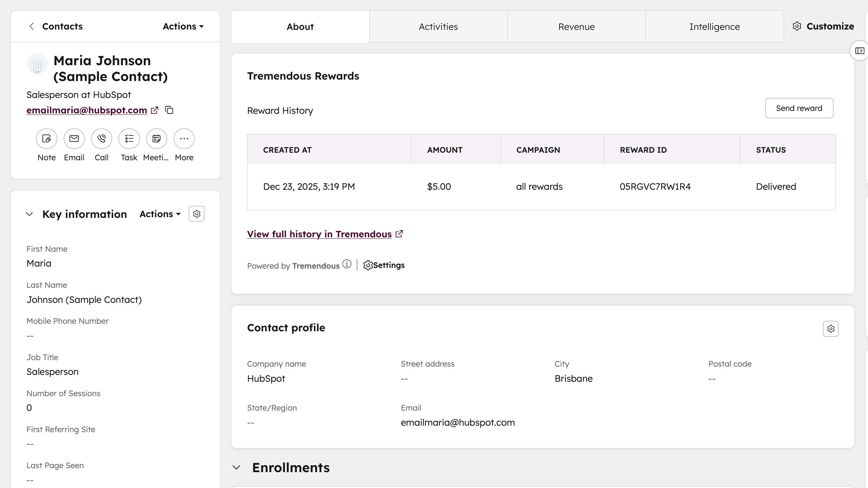The width and height of the screenshot is (868, 488).
Task: Open the Tremendous info tooltip icon
Action: tap(346, 264)
